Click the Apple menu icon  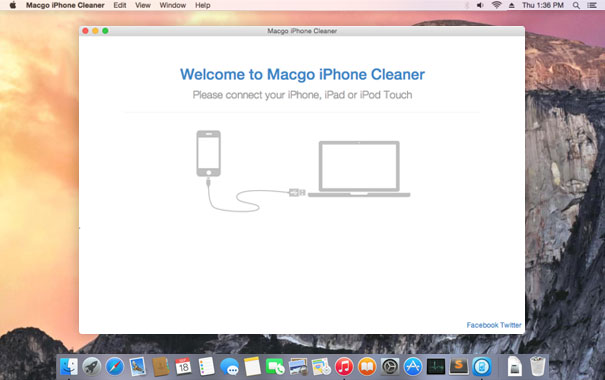click(13, 5)
